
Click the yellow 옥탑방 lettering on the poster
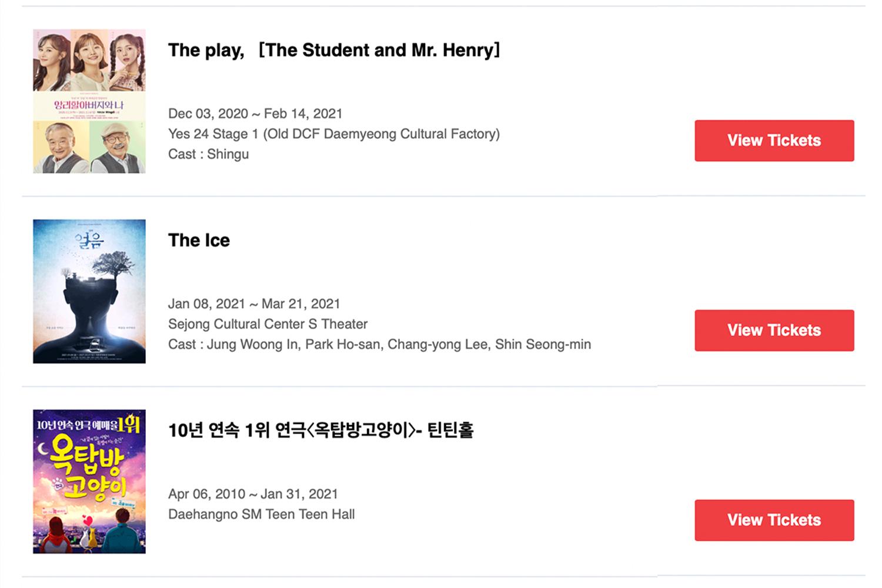coord(86,456)
